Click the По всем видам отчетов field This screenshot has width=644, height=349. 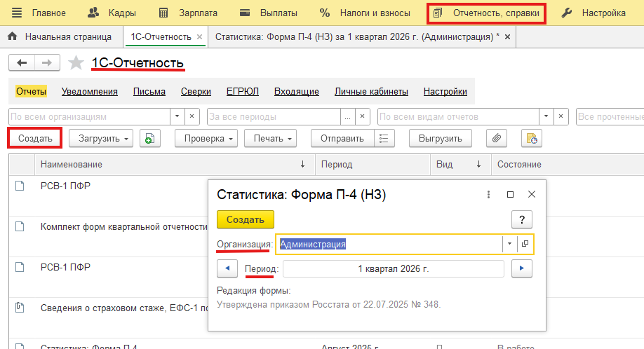coord(458,117)
